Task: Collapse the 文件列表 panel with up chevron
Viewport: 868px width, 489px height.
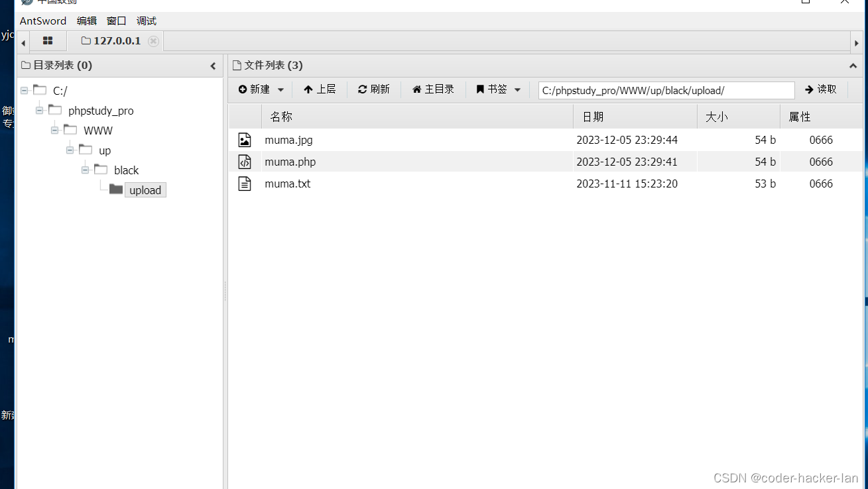Action: point(853,66)
